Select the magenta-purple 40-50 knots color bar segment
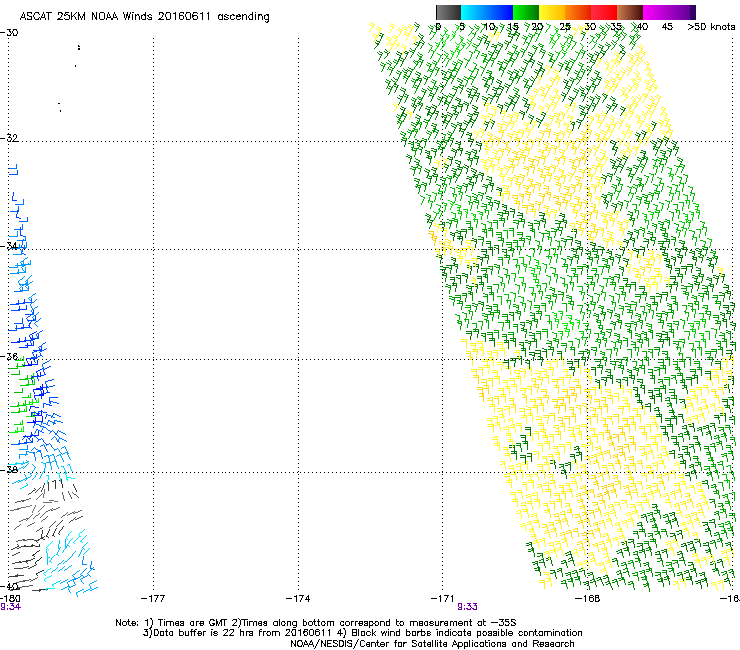 click(669, 12)
